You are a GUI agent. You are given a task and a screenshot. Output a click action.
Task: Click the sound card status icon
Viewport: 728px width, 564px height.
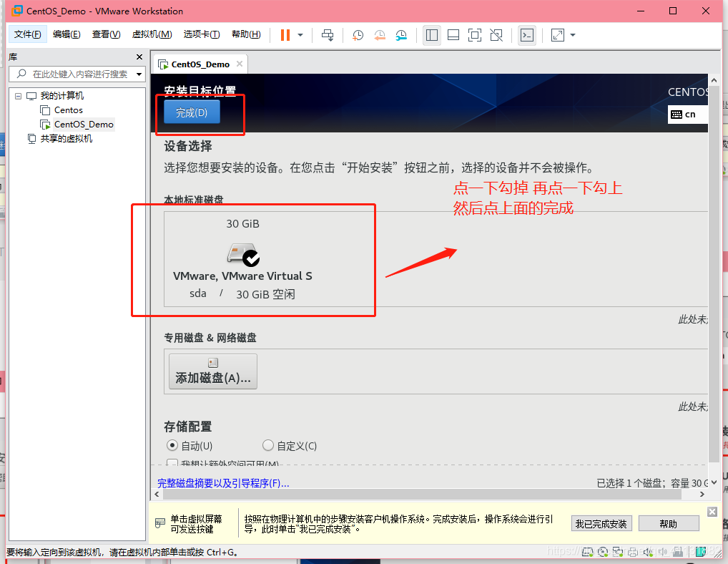tap(648, 552)
